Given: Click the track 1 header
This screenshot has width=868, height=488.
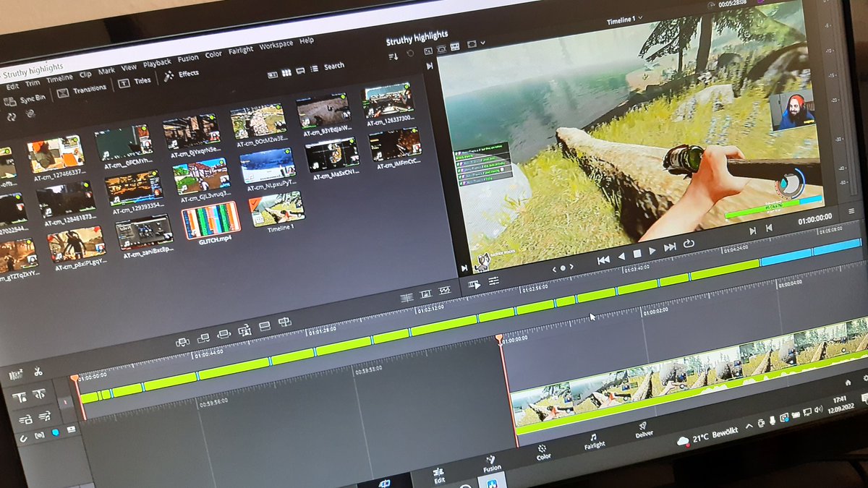Looking at the screenshot, I should tap(66, 403).
